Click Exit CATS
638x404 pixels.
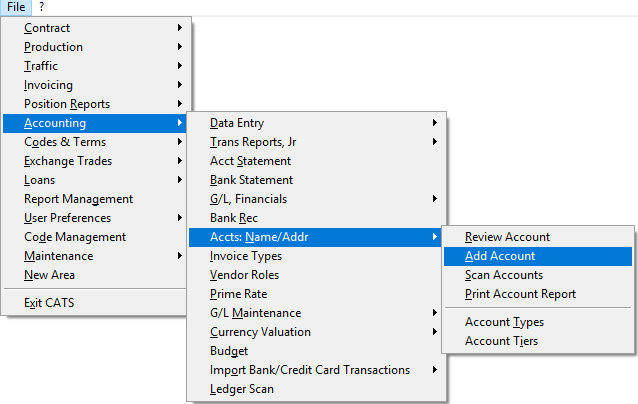pos(95,303)
